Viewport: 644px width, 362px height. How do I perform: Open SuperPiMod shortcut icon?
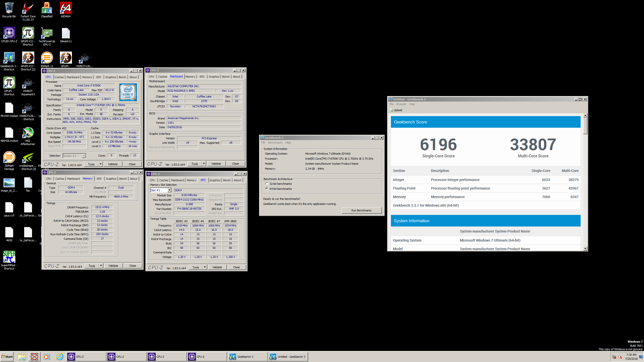[x=9, y=260]
